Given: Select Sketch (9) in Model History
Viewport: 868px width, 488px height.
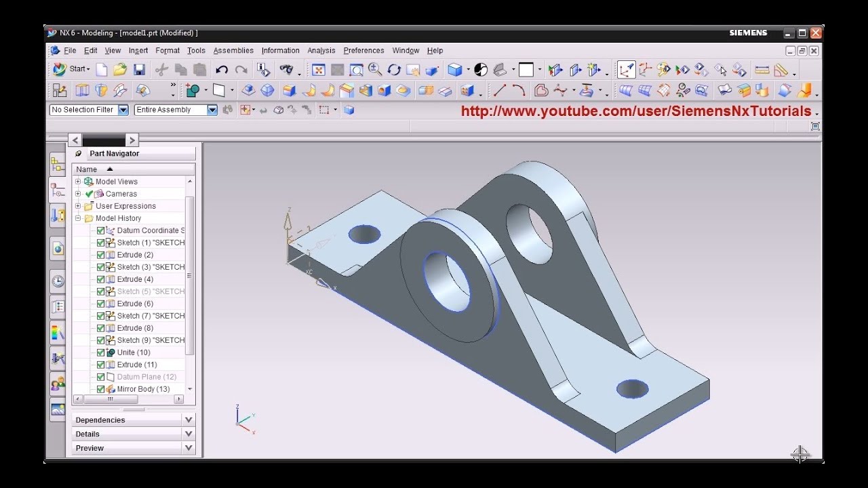Looking at the screenshot, I should point(151,340).
